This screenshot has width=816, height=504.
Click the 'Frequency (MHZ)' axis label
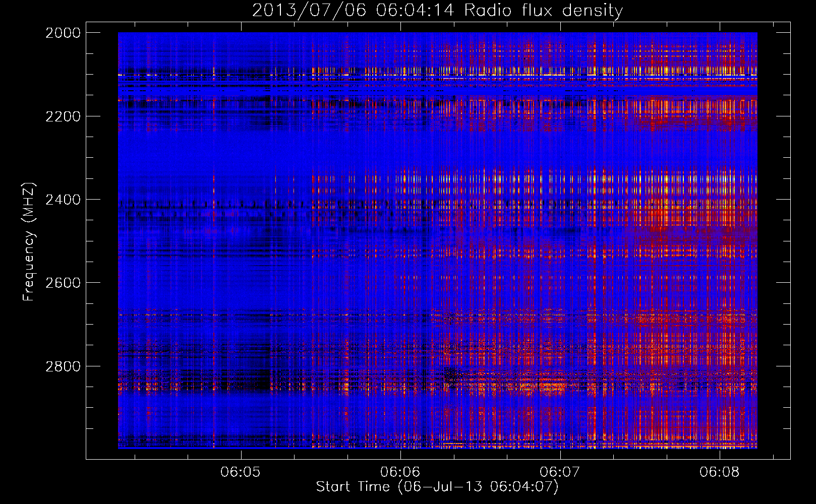pos(29,242)
